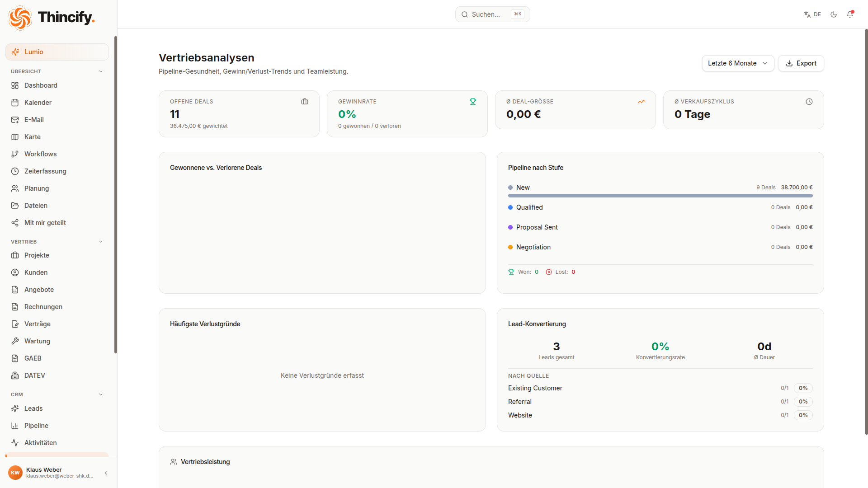Open Leads page from sidebar
Viewport: 868px width, 488px height.
coord(57,408)
